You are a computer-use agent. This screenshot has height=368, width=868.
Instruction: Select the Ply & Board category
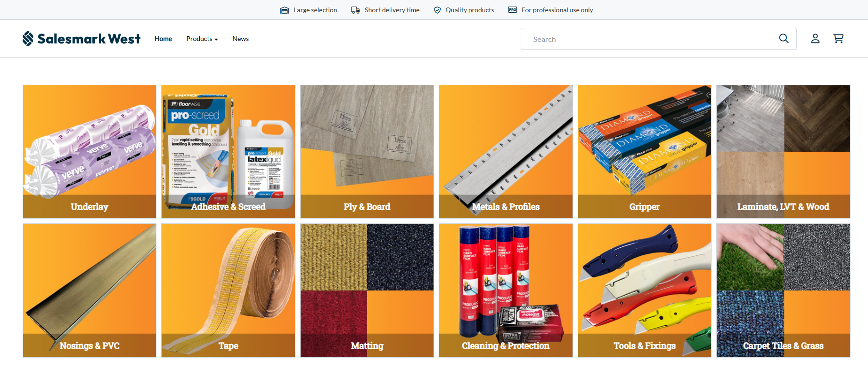[x=367, y=152]
